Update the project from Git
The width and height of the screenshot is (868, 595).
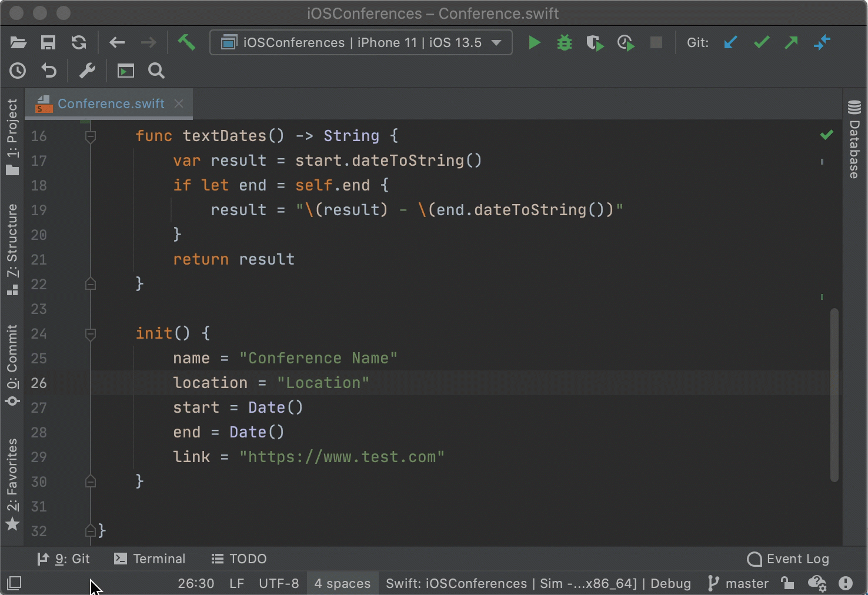[x=730, y=42]
